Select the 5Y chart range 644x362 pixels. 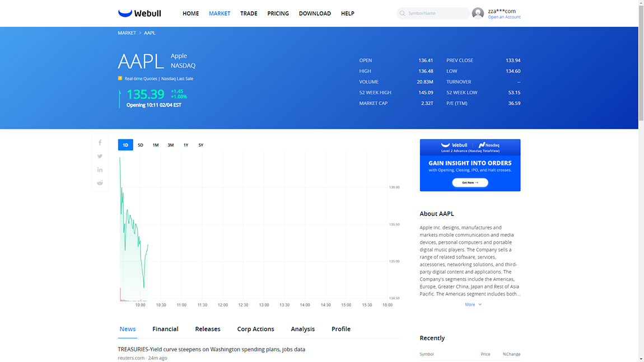coord(201,145)
